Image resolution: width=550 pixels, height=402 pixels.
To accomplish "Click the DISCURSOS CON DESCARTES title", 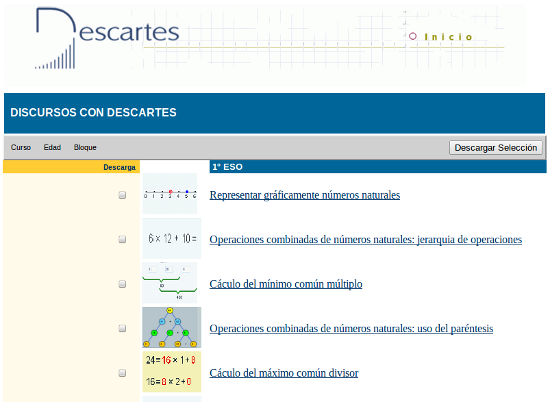I will (93, 113).
